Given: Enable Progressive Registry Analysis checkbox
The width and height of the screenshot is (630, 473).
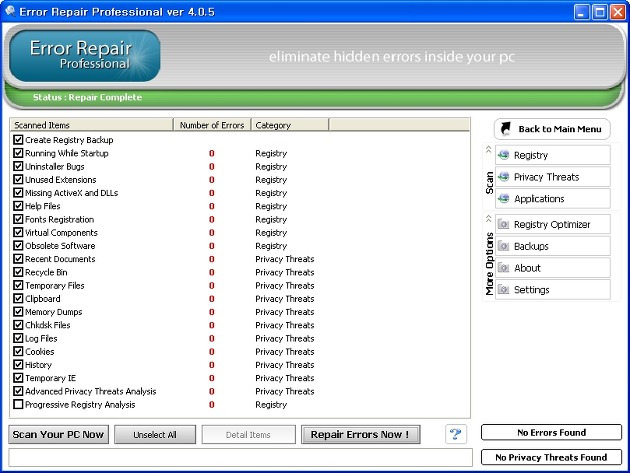Looking at the screenshot, I should 18,404.
